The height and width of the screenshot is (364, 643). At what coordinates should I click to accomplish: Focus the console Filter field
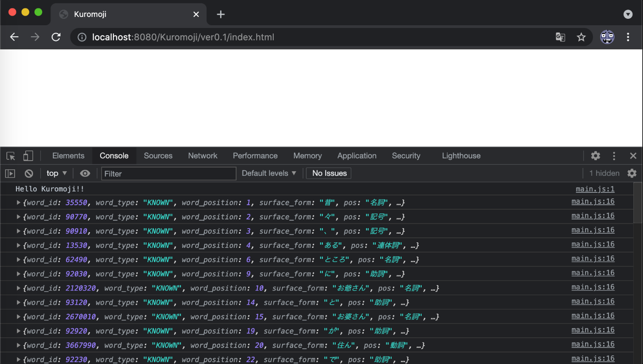pos(169,174)
